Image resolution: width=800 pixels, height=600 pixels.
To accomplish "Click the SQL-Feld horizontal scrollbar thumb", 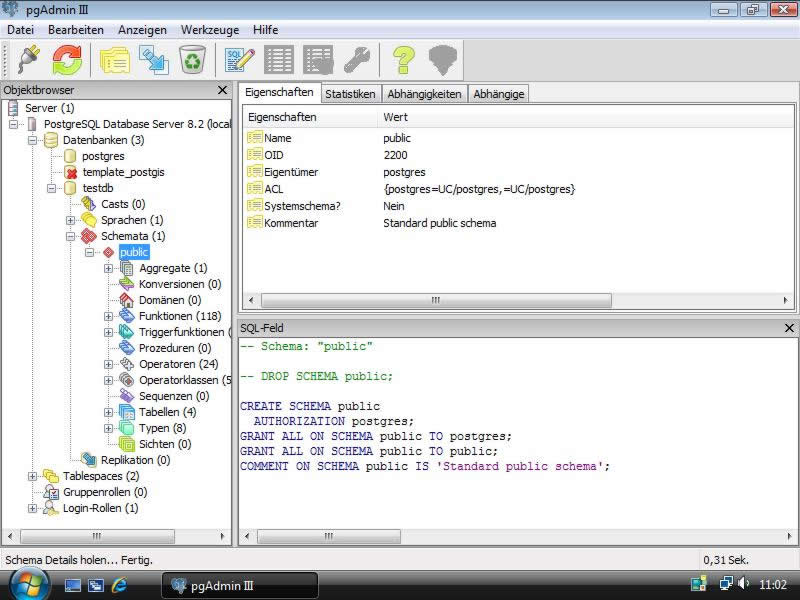I will click(329, 536).
